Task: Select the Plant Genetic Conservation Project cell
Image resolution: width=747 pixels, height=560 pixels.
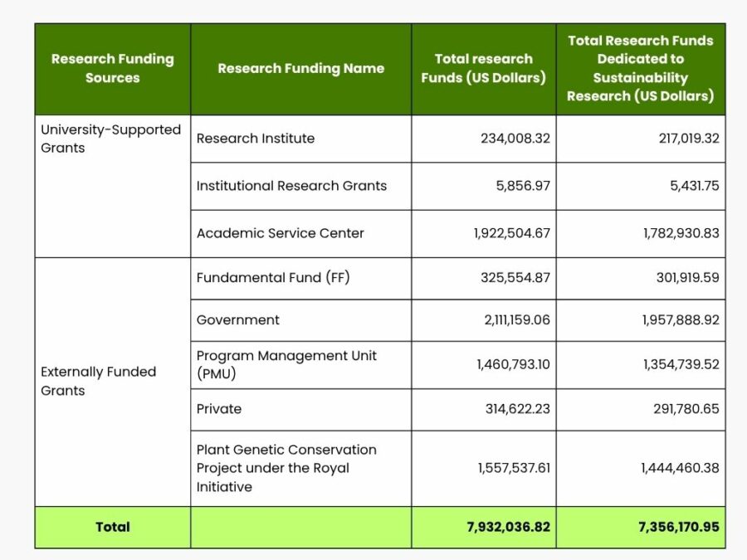Action: 286,468
